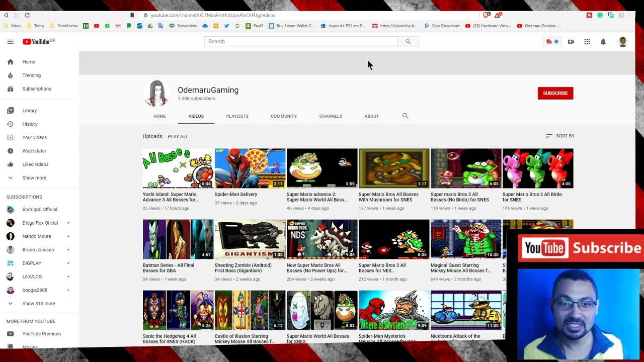Screen dimensions: 644x362
Task: Open Sonic the Hedgehog 4 video thumbnail
Action: click(x=178, y=310)
